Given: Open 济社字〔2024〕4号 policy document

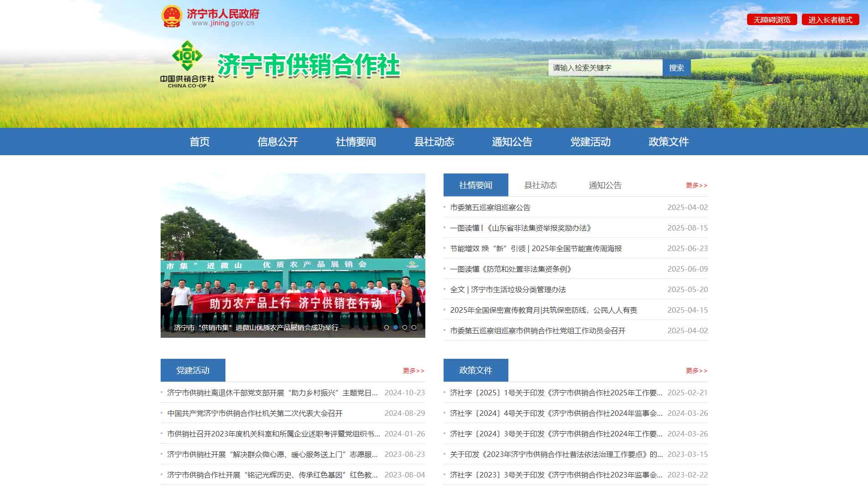Looking at the screenshot, I should point(556,413).
